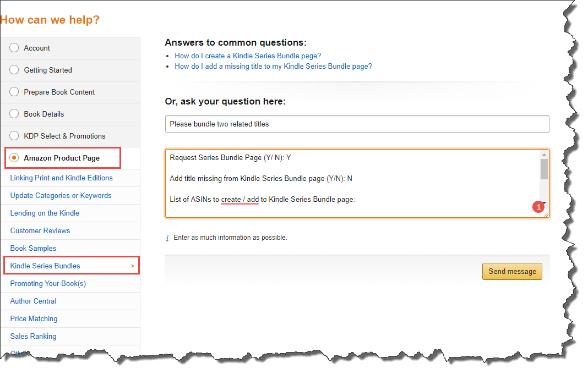The width and height of the screenshot is (588, 374).
Task: Open Linking Print and Kindle Editions topic
Action: (62, 178)
